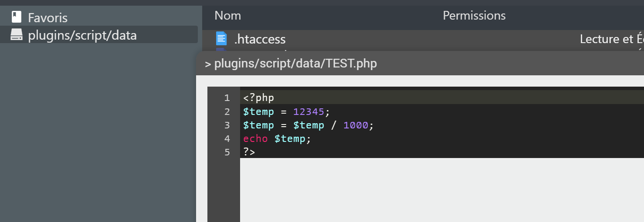
Task: Click line number 1 in the gutter
Action: coord(227,98)
